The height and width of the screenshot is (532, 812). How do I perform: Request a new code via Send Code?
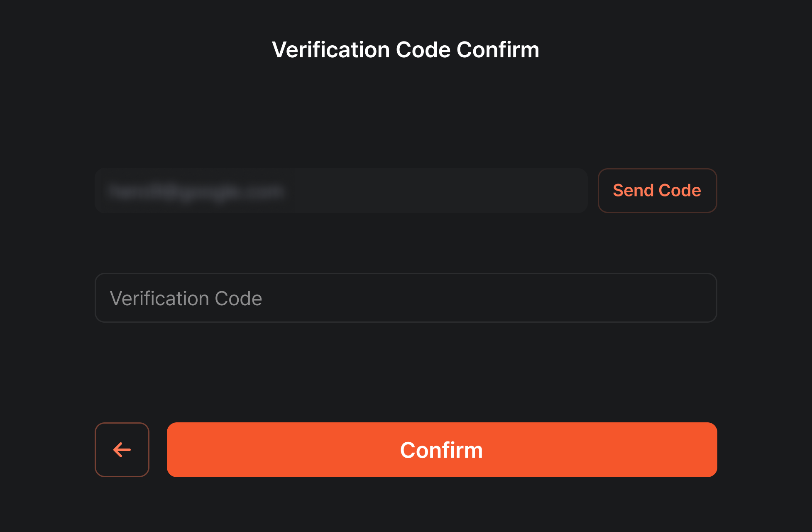pyautogui.click(x=657, y=191)
